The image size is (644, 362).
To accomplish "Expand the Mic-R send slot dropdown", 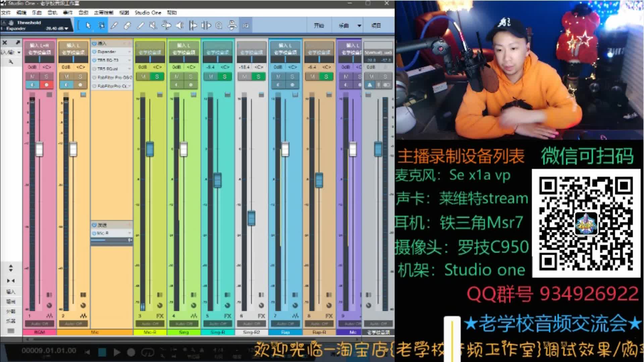I will (129, 233).
